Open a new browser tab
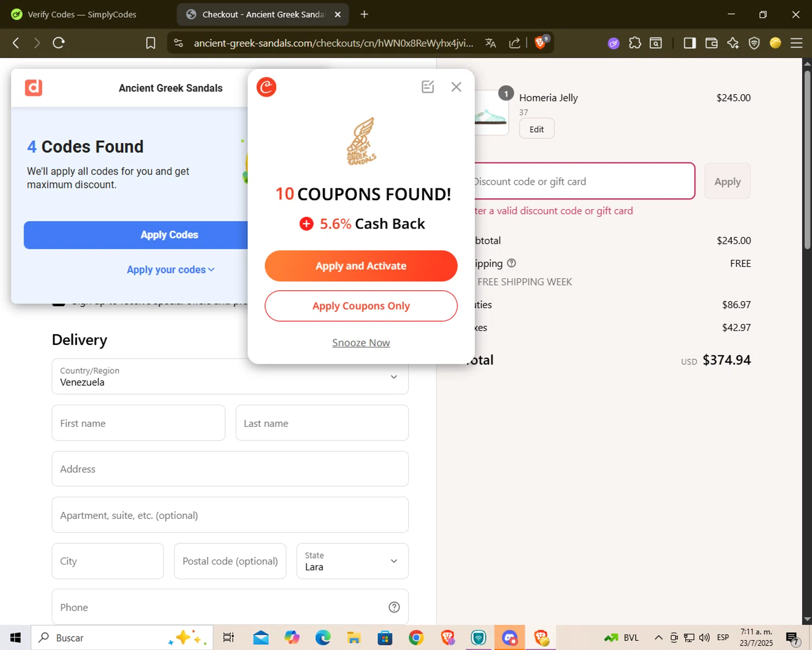 [364, 15]
